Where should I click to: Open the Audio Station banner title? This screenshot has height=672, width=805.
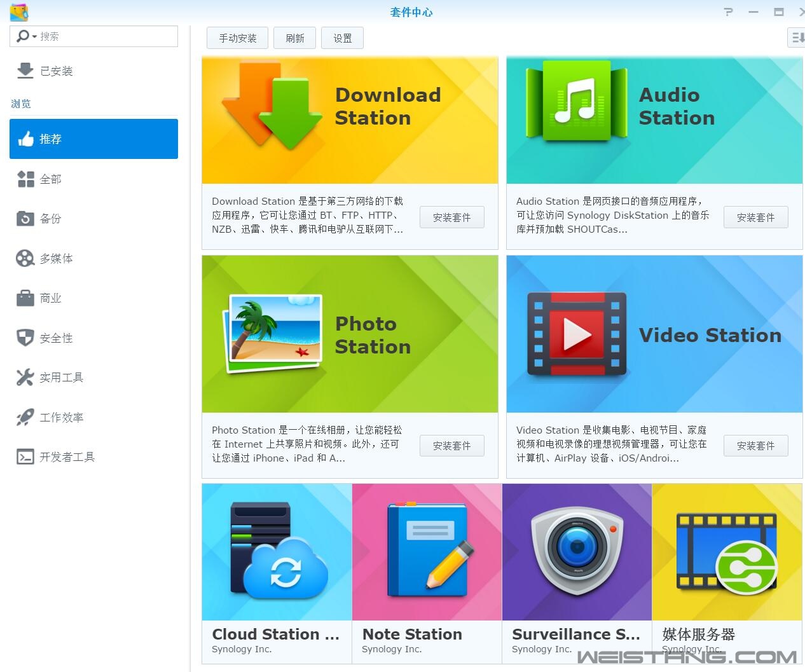(x=677, y=106)
